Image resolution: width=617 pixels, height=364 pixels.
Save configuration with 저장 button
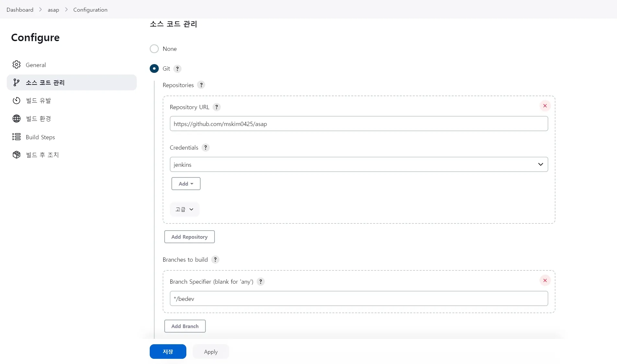click(x=168, y=352)
